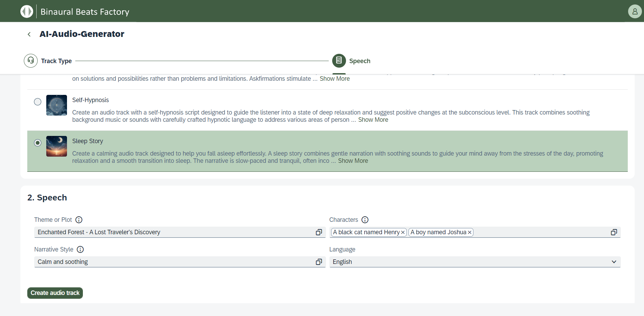Open the user profile avatar menu
Viewport: 644px width, 316px height.
tap(635, 11)
